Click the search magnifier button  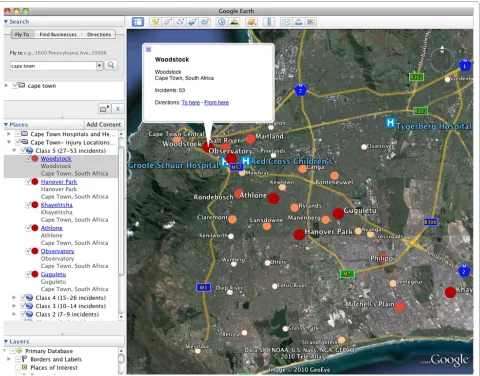pos(111,65)
